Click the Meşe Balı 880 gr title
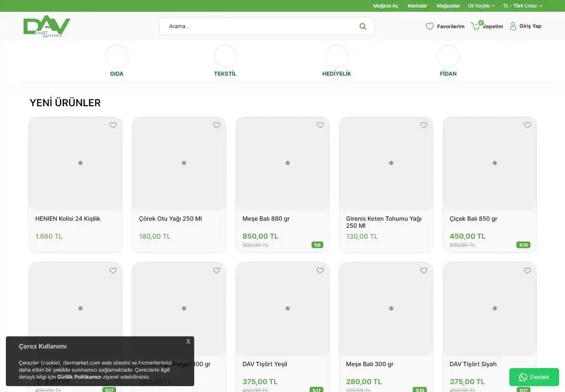 266,219
